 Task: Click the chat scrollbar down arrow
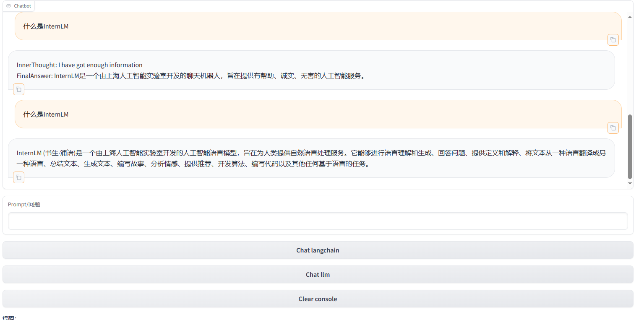pyautogui.click(x=630, y=183)
